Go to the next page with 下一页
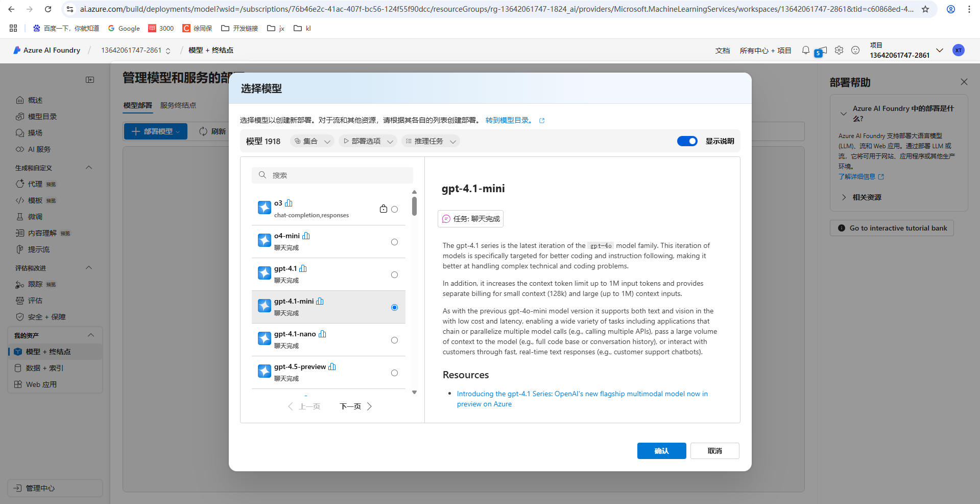 coord(356,406)
